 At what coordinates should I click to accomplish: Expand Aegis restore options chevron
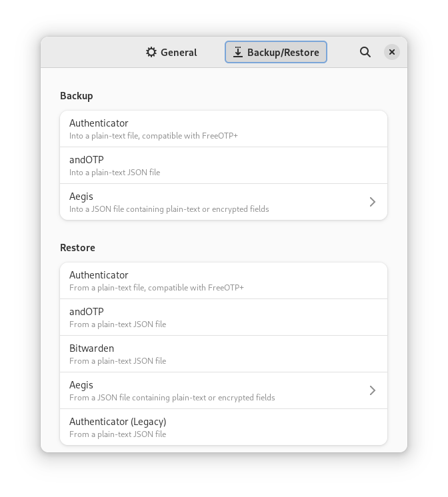click(x=373, y=390)
